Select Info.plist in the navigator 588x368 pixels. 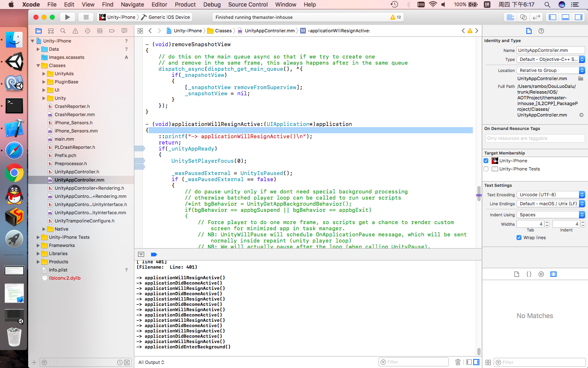(x=58, y=270)
